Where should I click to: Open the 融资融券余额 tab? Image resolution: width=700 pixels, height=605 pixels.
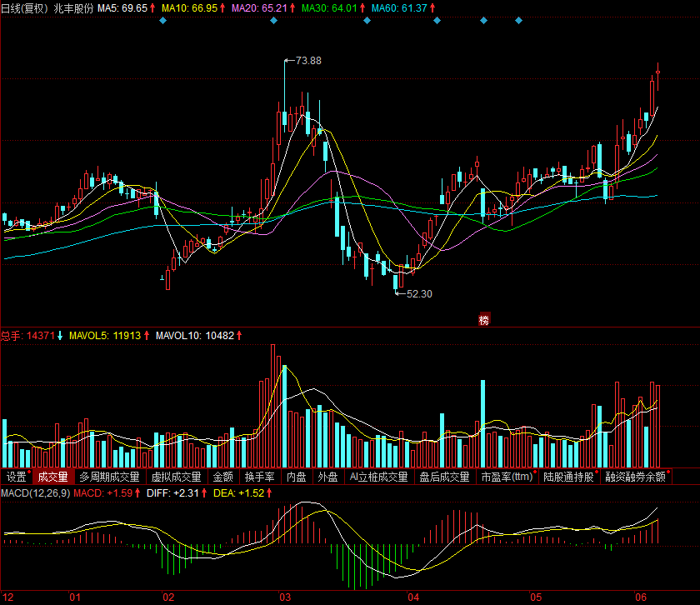point(636,477)
